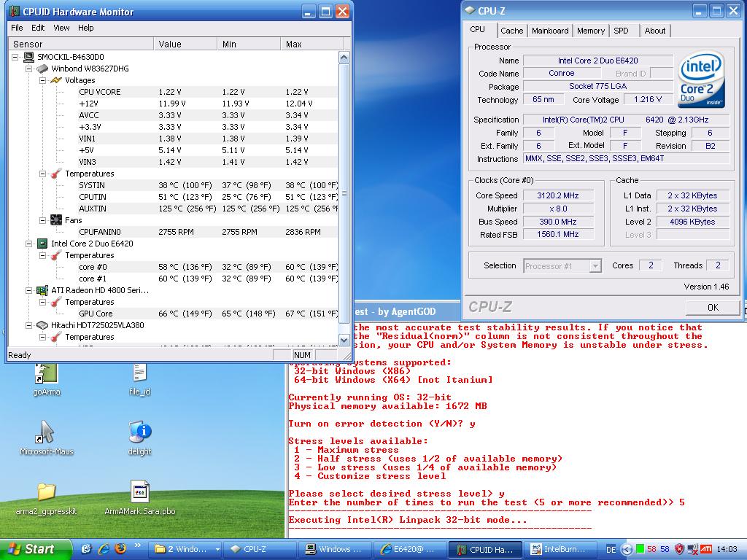Switch to the SPD tab in CPU-Z

[x=621, y=31]
